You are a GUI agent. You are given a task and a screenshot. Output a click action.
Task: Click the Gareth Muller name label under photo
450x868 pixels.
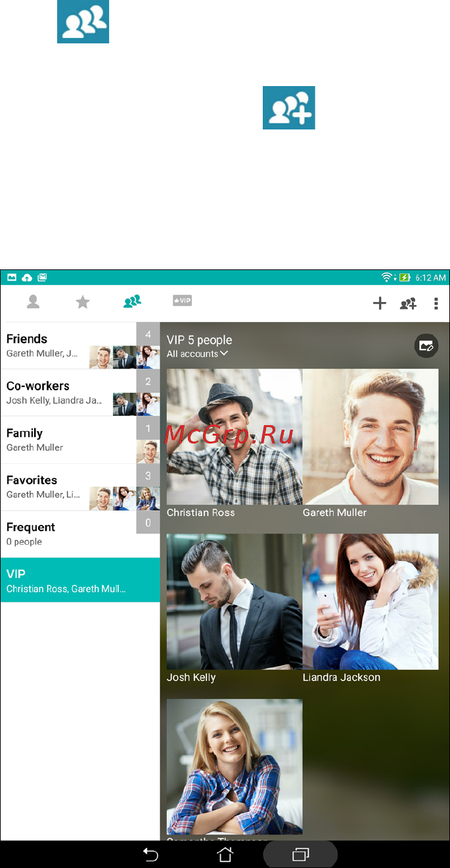click(x=334, y=513)
